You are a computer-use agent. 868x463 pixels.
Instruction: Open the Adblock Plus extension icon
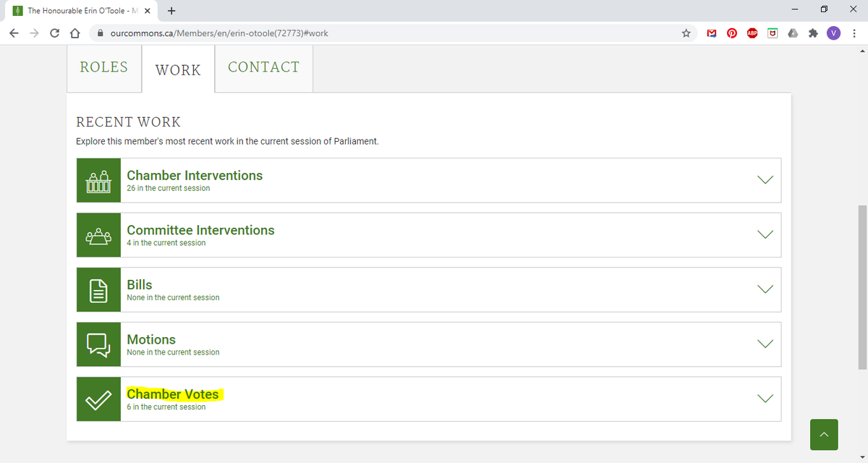tap(752, 33)
